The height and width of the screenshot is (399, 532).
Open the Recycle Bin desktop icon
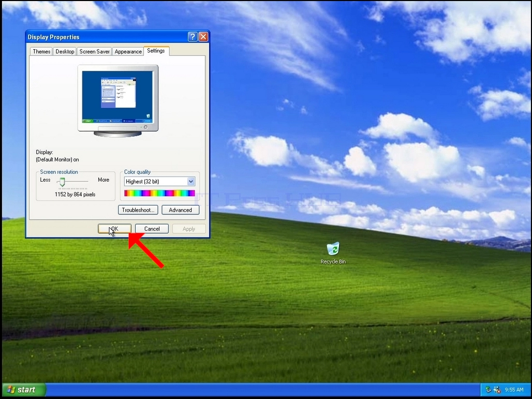[333, 253]
